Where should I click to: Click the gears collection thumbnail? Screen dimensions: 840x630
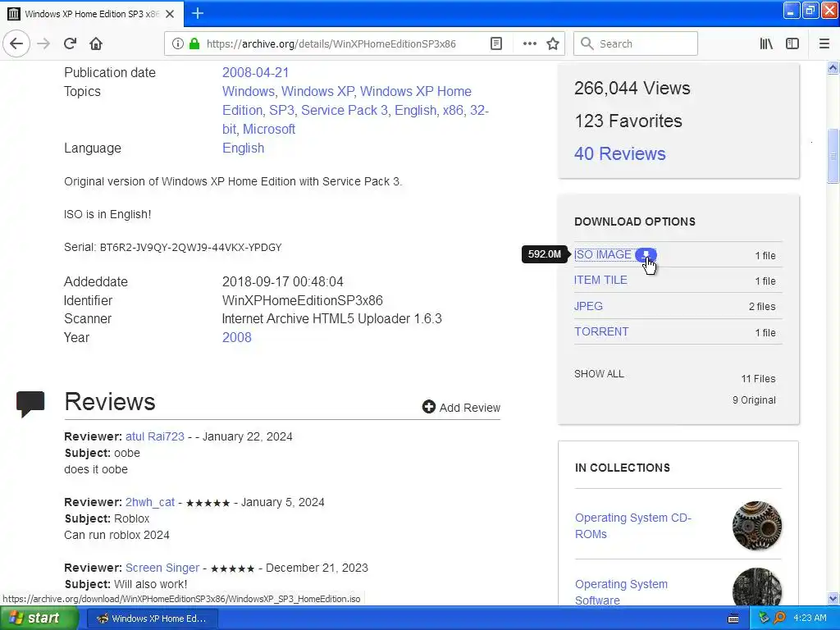coord(756,526)
